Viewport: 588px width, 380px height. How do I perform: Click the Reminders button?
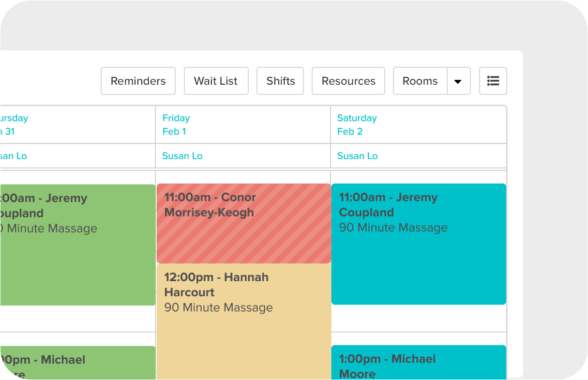coord(138,81)
